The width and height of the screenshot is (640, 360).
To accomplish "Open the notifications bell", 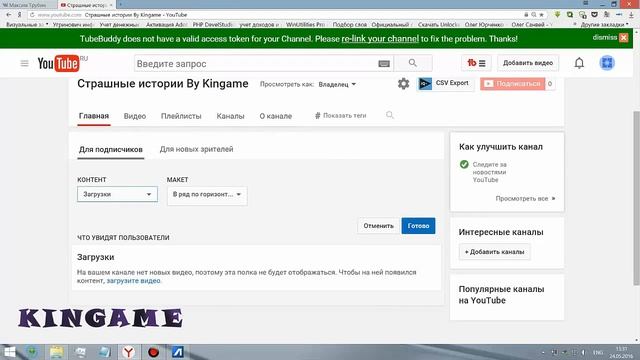I will (x=579, y=63).
